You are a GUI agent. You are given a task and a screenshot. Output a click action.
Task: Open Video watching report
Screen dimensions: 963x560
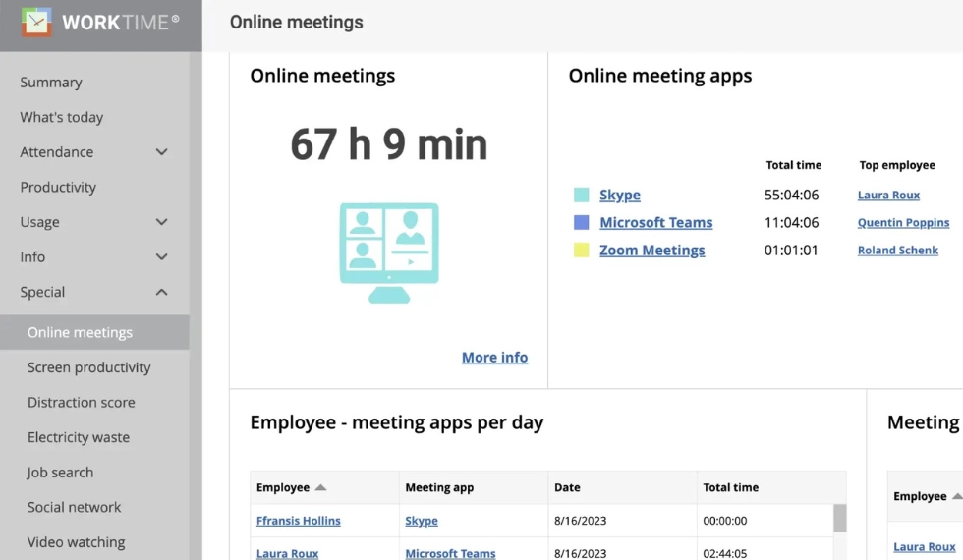(x=77, y=542)
